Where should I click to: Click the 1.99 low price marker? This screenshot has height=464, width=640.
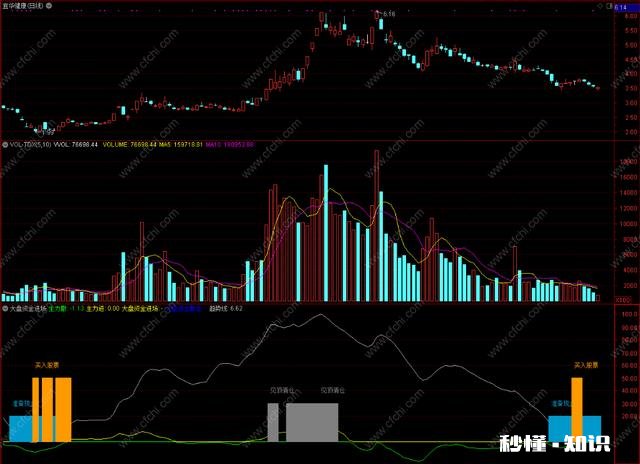tap(46, 130)
